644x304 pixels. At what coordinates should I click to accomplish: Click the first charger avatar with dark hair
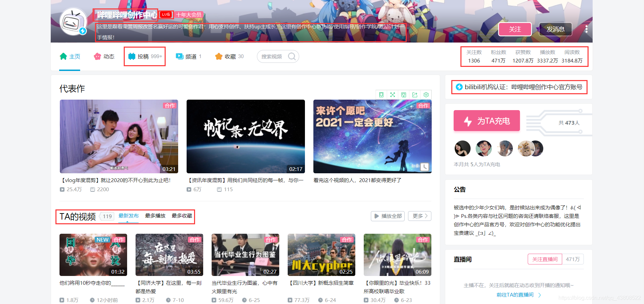pos(462,148)
